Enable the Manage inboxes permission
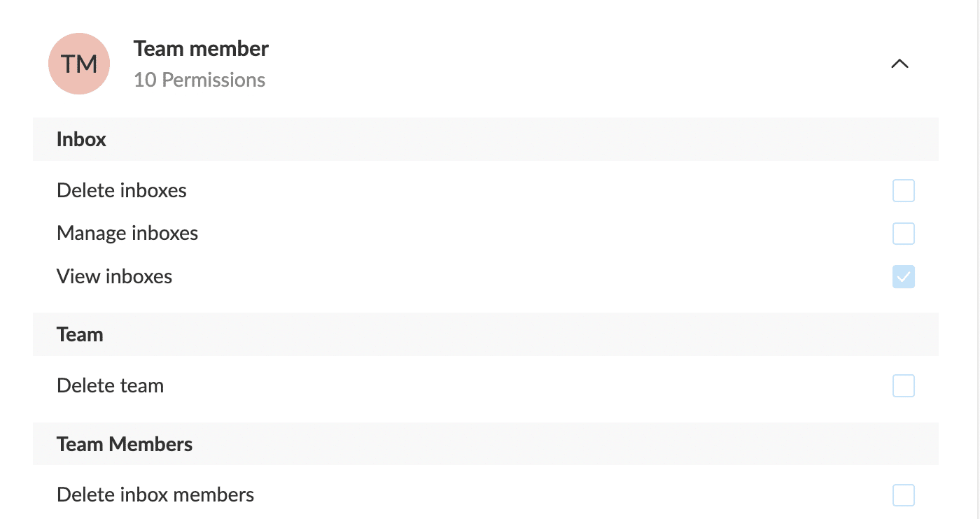Image resolution: width=980 pixels, height=519 pixels. point(903,234)
